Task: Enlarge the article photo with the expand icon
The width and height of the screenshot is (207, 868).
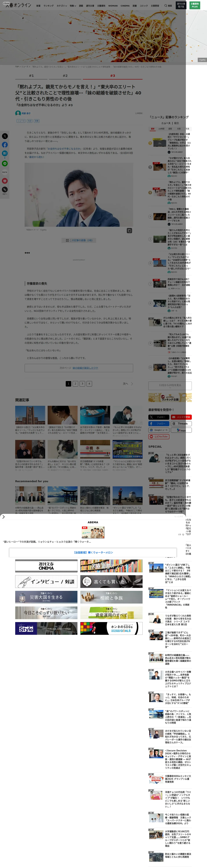Action: [x=129, y=230]
